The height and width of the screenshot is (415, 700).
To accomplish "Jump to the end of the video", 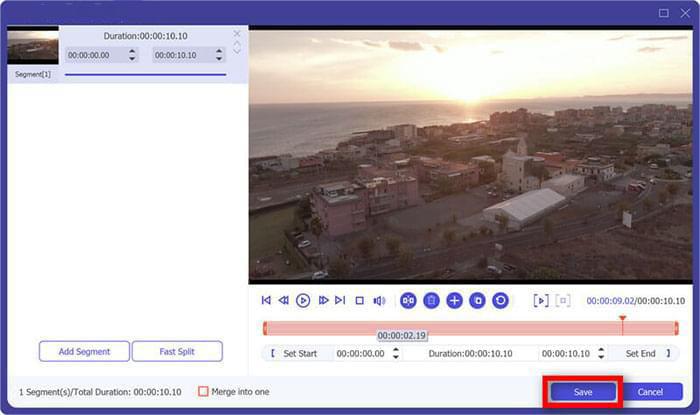I will coord(340,300).
